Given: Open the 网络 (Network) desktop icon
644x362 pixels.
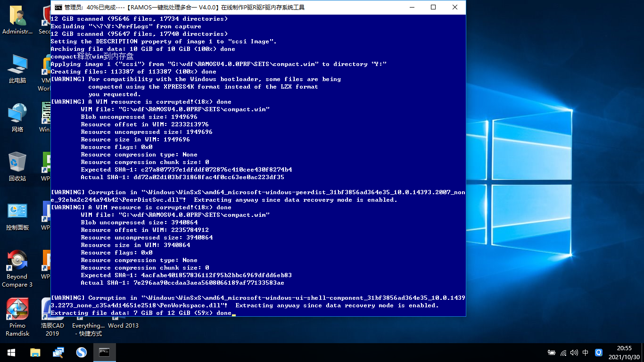Looking at the screenshot, I should [17, 117].
